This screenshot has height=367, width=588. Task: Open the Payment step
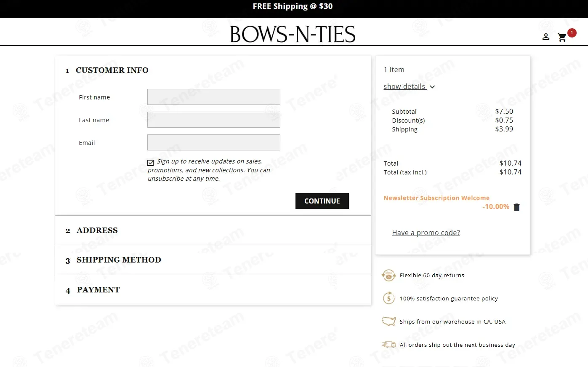coord(98,290)
